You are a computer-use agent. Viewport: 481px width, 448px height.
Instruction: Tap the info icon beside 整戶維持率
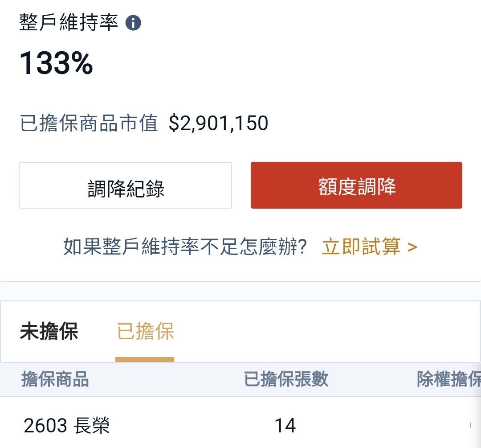[133, 23]
